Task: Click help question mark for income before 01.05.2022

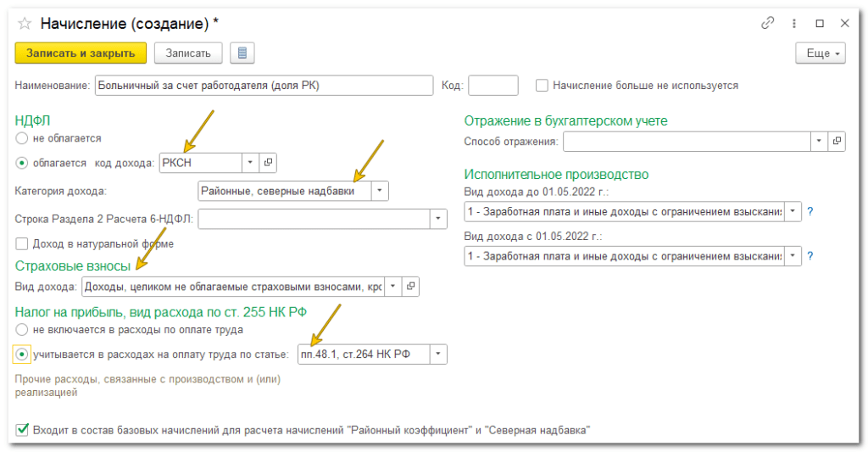Action: (810, 211)
